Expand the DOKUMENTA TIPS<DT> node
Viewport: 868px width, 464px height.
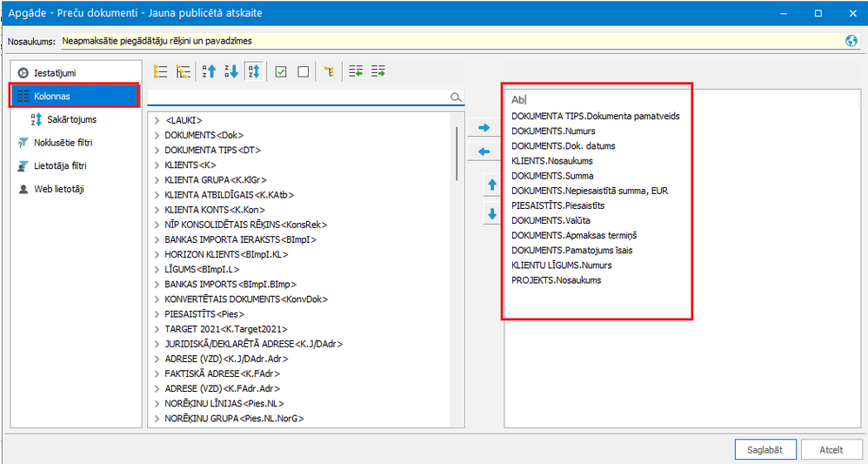pos(157,150)
